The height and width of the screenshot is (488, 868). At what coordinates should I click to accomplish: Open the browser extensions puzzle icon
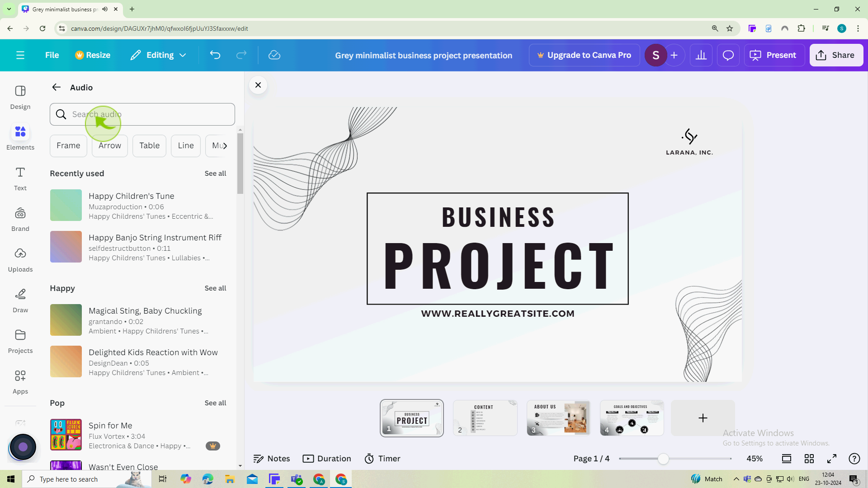click(x=801, y=28)
